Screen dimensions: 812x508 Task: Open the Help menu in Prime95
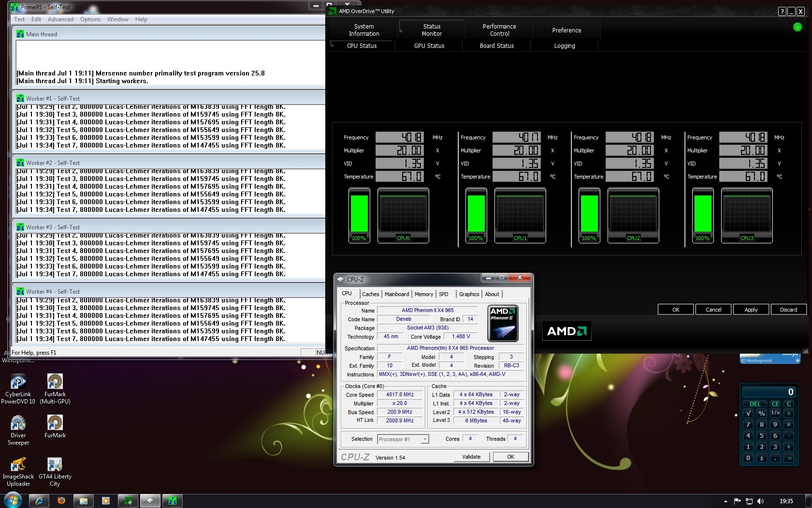point(141,19)
